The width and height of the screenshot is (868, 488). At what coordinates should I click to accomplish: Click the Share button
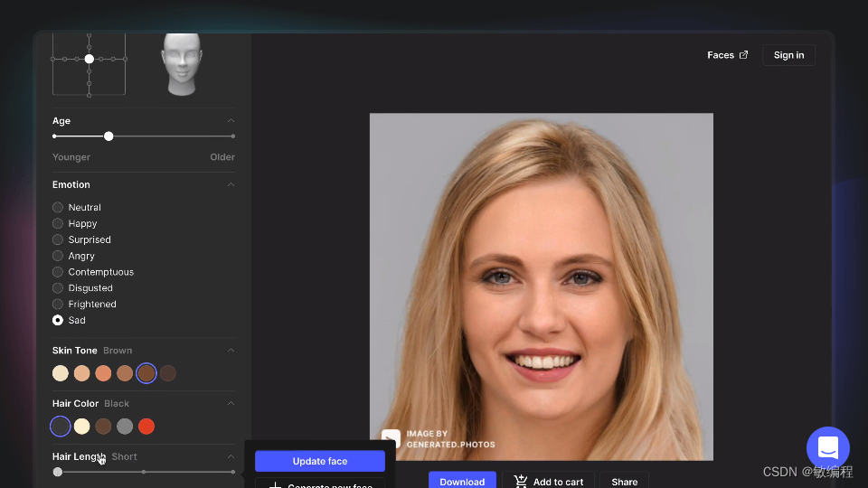(x=625, y=481)
